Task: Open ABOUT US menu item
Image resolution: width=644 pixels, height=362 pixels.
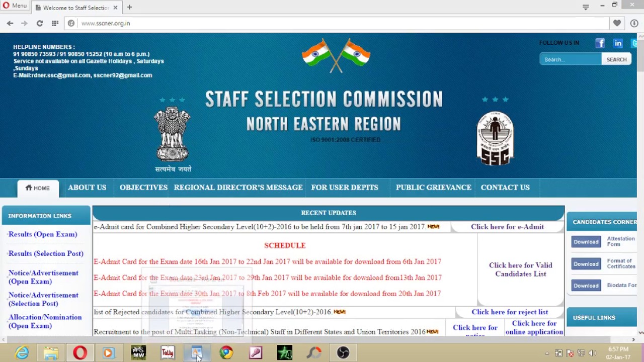Action: coord(87,188)
